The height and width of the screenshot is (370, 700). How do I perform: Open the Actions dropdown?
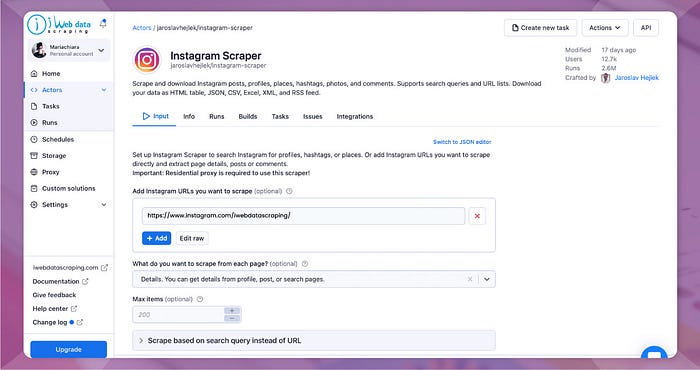tap(605, 28)
